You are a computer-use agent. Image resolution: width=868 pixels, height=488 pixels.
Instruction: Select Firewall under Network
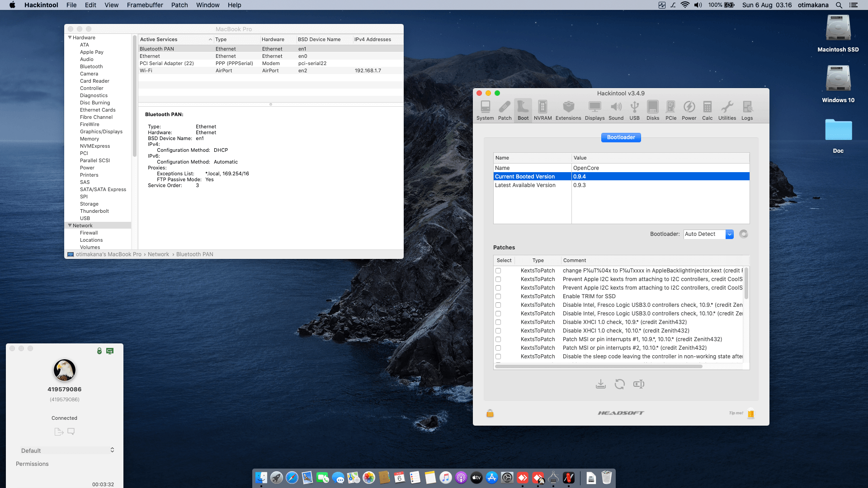point(89,233)
